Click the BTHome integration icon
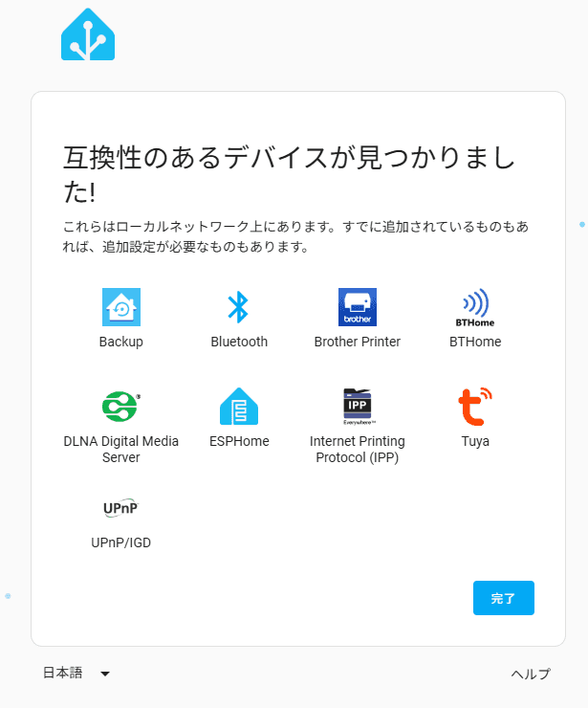The image size is (588, 708). coord(475,307)
